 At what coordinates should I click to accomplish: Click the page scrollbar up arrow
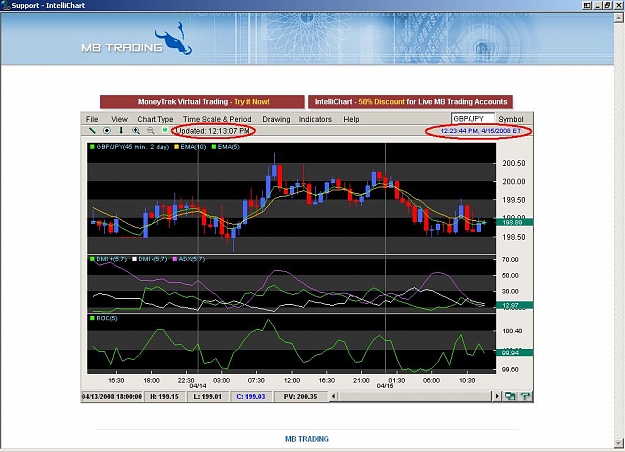click(x=619, y=18)
